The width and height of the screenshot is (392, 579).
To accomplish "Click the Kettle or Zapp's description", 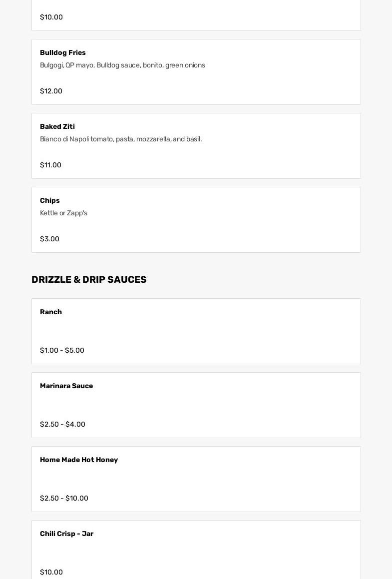I will pyautogui.click(x=63, y=213).
